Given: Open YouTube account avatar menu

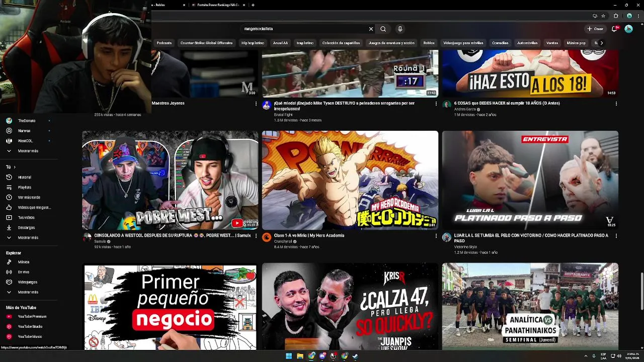Looking at the screenshot, I should click(x=628, y=29).
